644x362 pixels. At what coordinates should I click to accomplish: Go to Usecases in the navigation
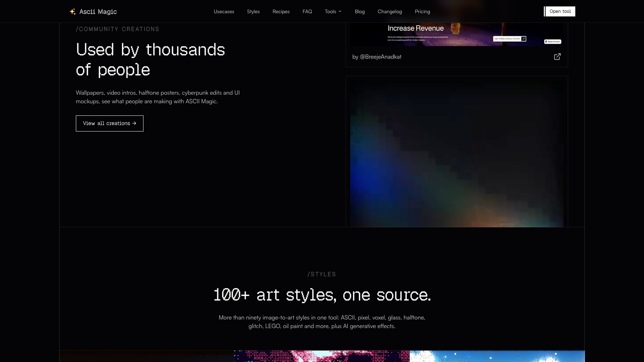224,11
